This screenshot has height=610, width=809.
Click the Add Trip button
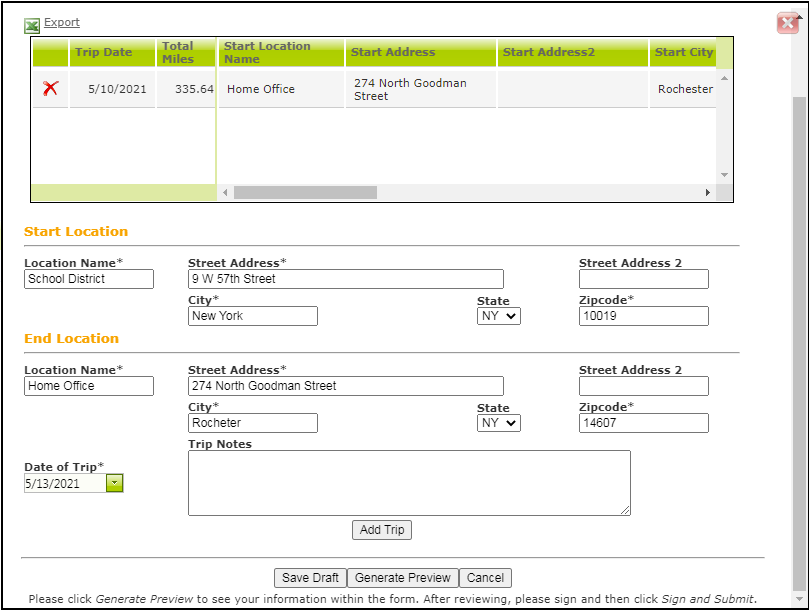381,530
